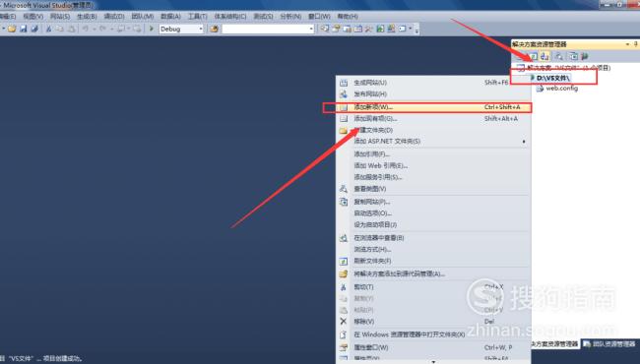640x364 pixels.
Task: Switch to the Solution Explorer (解决方案资源管理器) bottom tab
Action: tap(555, 344)
